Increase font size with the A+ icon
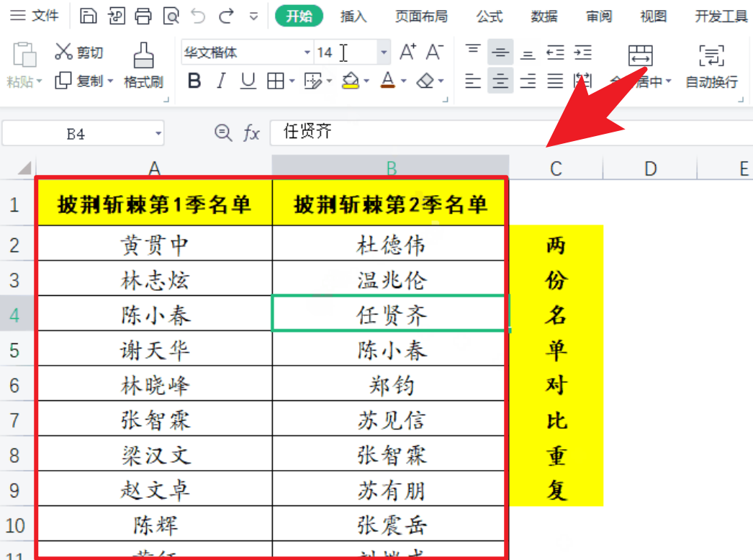The height and width of the screenshot is (560, 753). pyautogui.click(x=409, y=51)
